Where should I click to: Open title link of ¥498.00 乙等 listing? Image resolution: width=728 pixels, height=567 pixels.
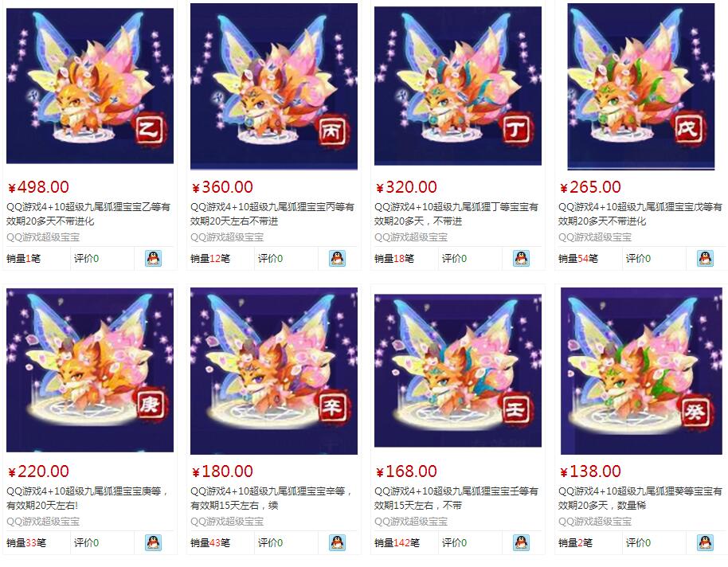click(88, 213)
